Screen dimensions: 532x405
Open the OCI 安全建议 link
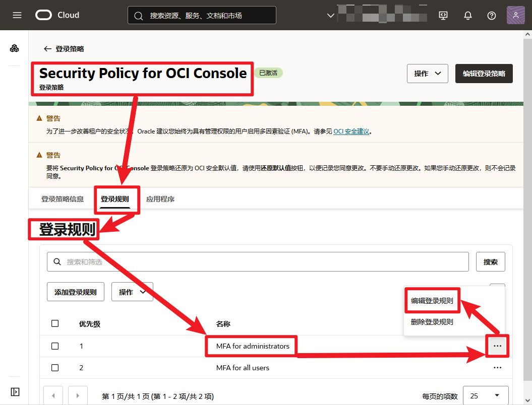point(351,131)
